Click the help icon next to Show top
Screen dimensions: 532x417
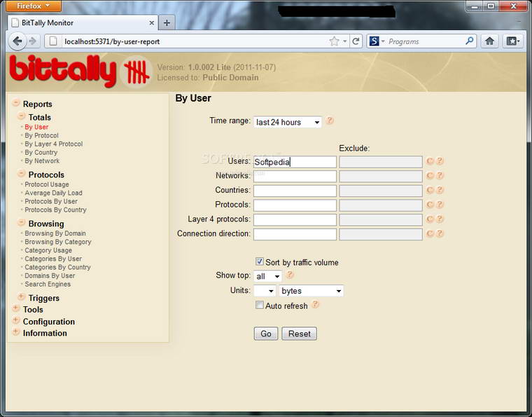[x=290, y=275]
